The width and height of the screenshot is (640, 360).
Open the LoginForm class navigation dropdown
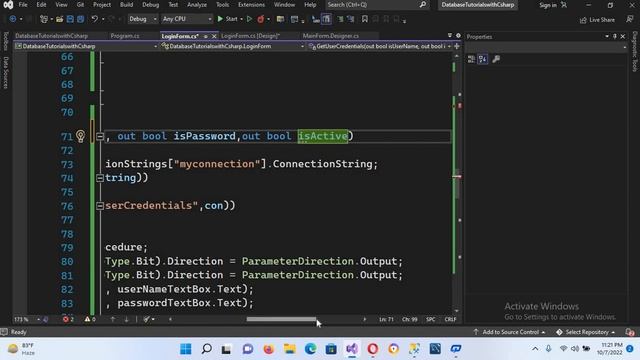coord(233,46)
